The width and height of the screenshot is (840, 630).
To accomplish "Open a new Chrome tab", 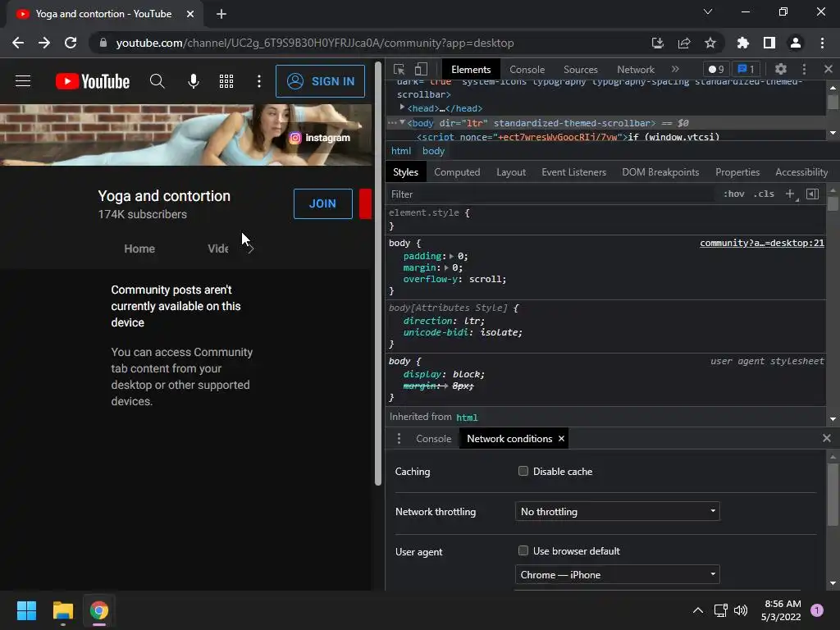I will tap(221, 14).
